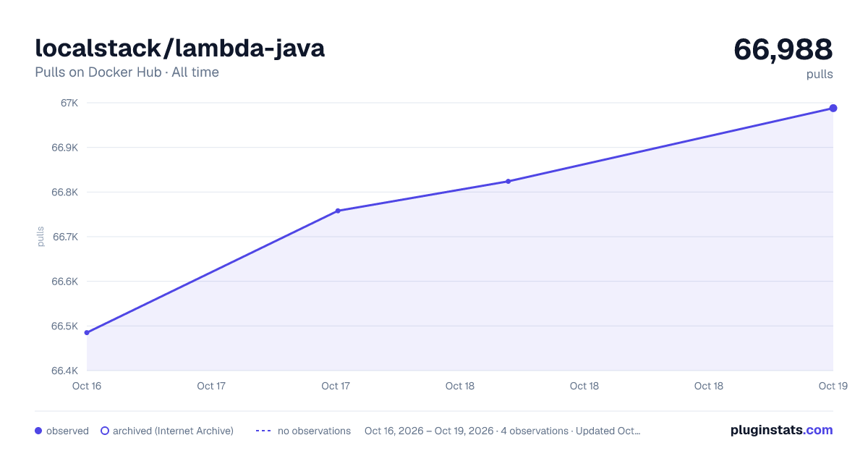The image size is (868, 456).
Task: Click the Pulls on Docker Hub subtitle
Action: click(x=127, y=72)
